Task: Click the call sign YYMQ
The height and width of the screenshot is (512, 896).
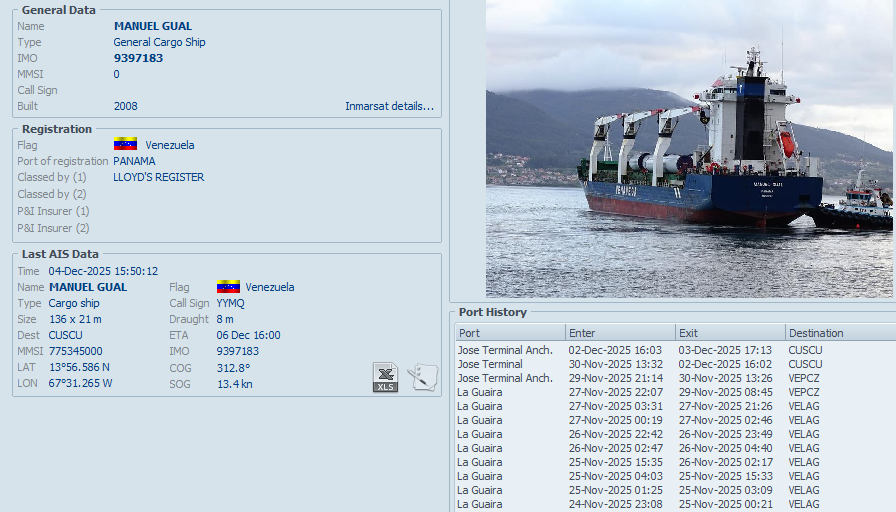Action: tap(230, 303)
